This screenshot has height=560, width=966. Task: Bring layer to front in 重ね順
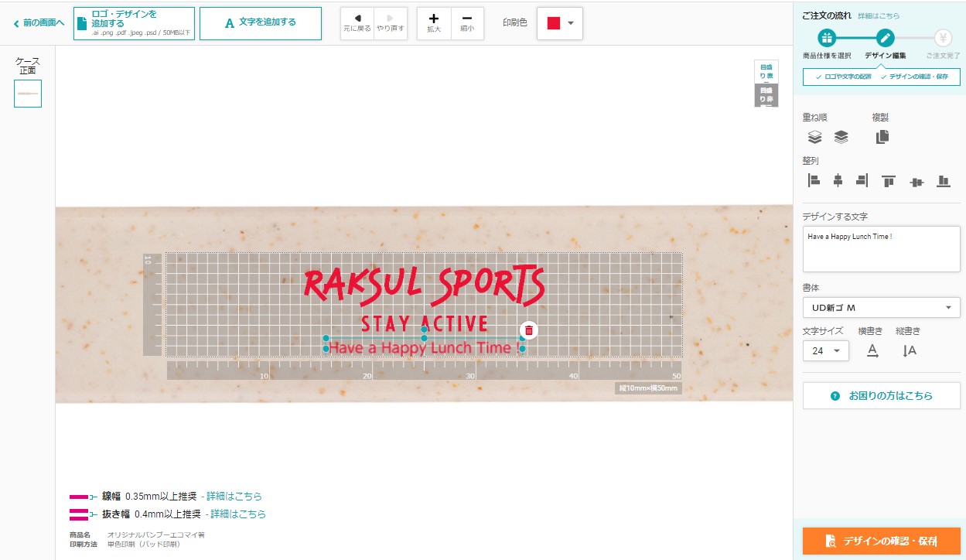point(814,138)
